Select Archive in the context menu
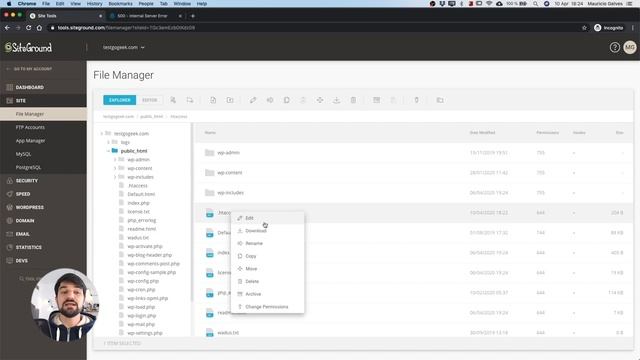Viewport: 640px width, 360px height. click(x=267, y=294)
